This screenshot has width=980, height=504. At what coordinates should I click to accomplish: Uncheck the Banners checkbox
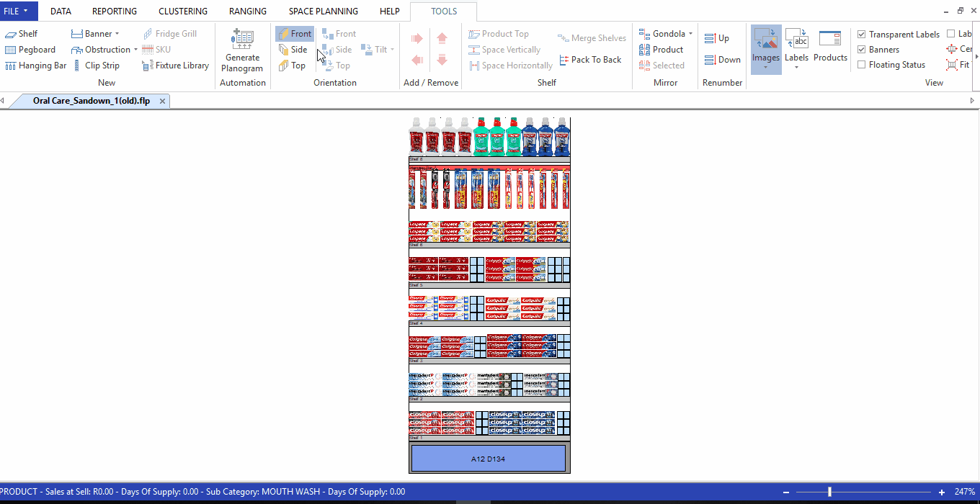point(862,50)
